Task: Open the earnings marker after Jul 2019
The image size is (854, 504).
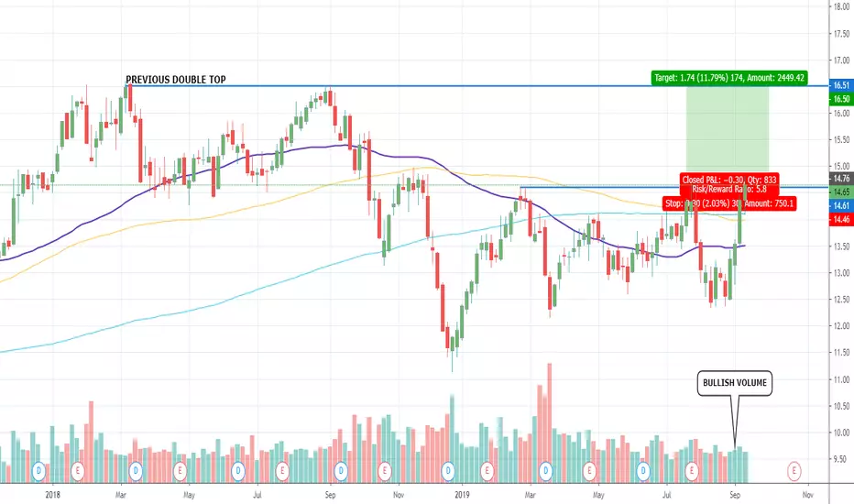Action: point(692,471)
